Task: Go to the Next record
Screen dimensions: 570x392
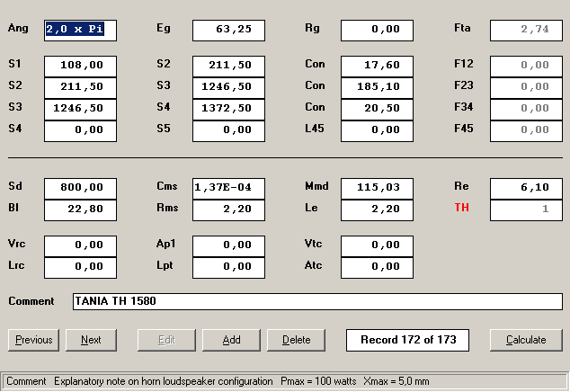Action: (91, 340)
